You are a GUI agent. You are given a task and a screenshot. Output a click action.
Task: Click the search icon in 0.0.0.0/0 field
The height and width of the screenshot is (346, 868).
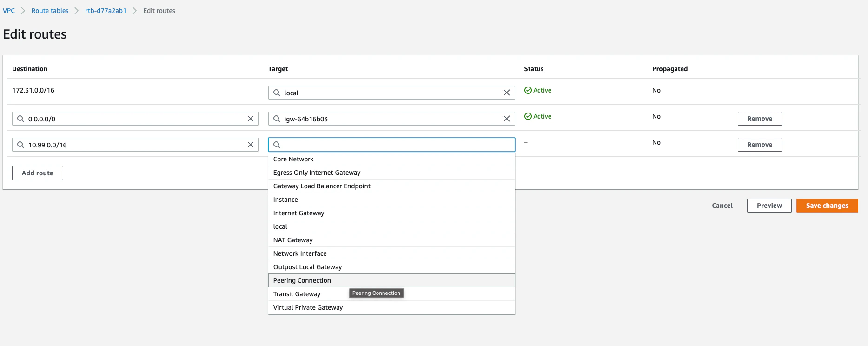(x=20, y=119)
